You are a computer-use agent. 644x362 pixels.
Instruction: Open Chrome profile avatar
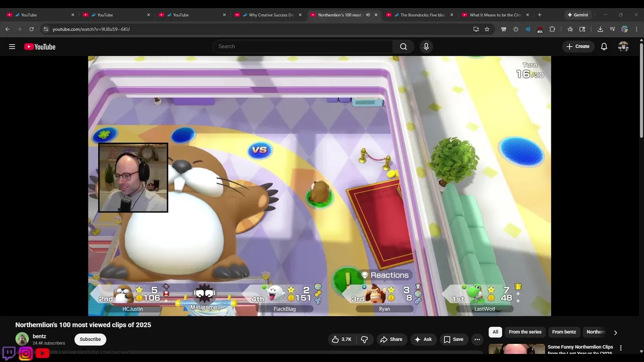tap(624, 29)
